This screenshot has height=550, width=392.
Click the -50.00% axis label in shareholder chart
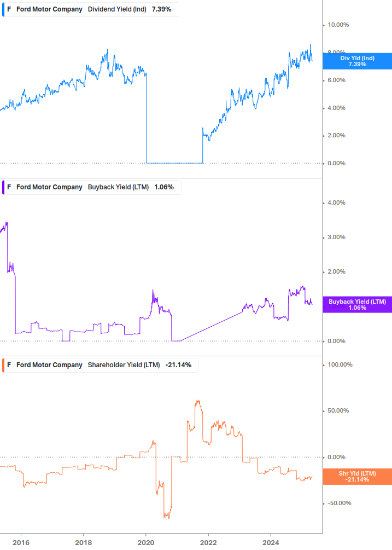point(339,503)
